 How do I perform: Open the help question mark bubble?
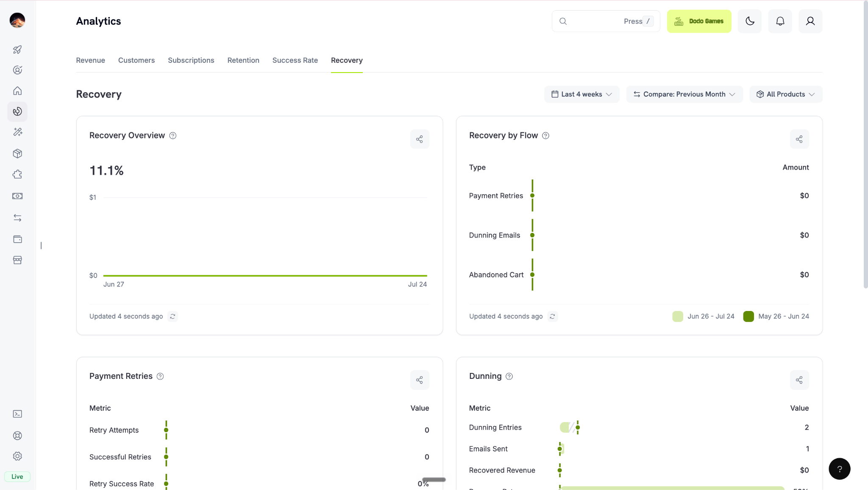pyautogui.click(x=840, y=469)
